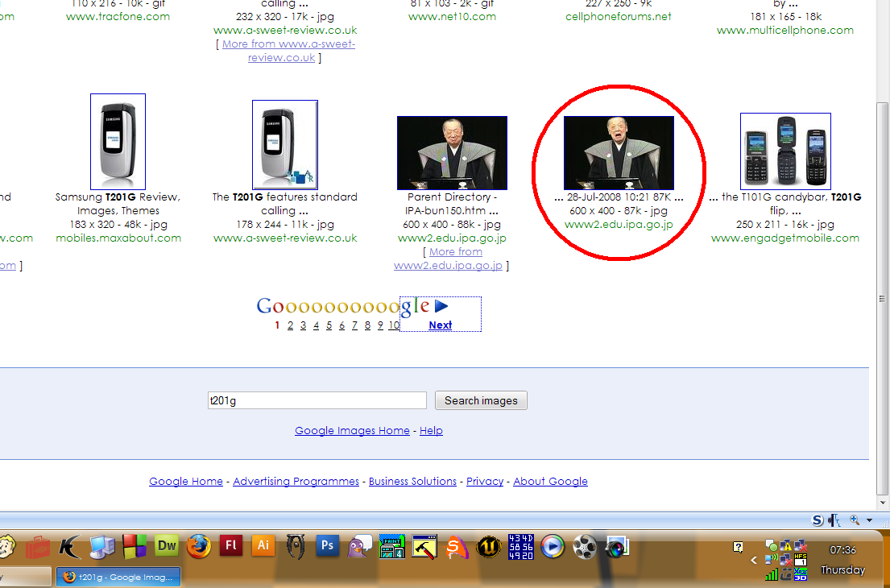Viewport: 890px width, 588px height.
Task: Click the yellow help balloon tray icon
Action: click(x=738, y=547)
